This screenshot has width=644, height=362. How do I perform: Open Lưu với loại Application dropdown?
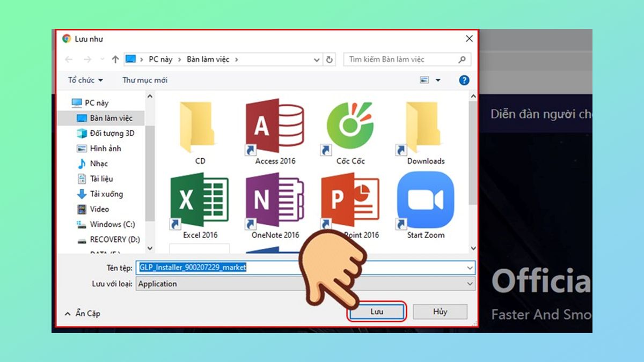click(306, 284)
